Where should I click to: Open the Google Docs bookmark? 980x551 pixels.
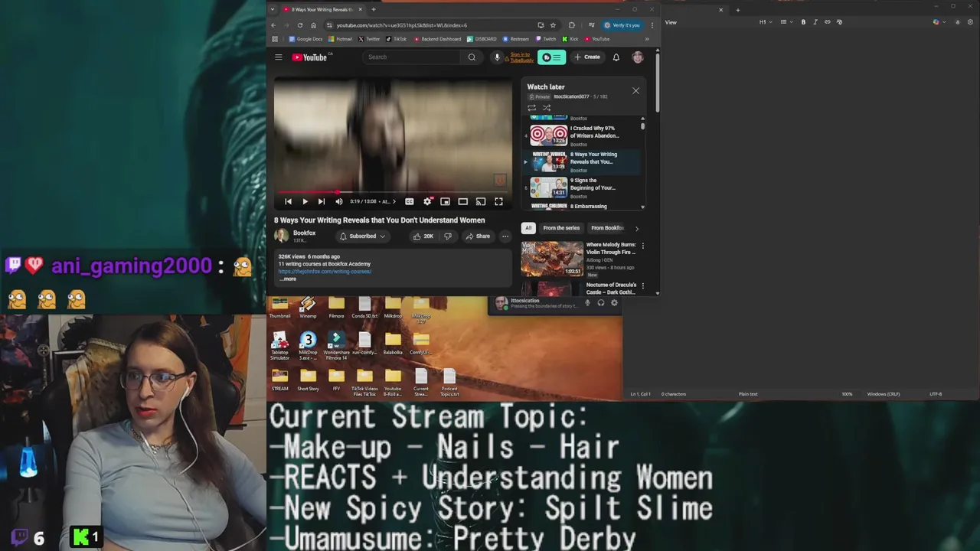tap(306, 39)
